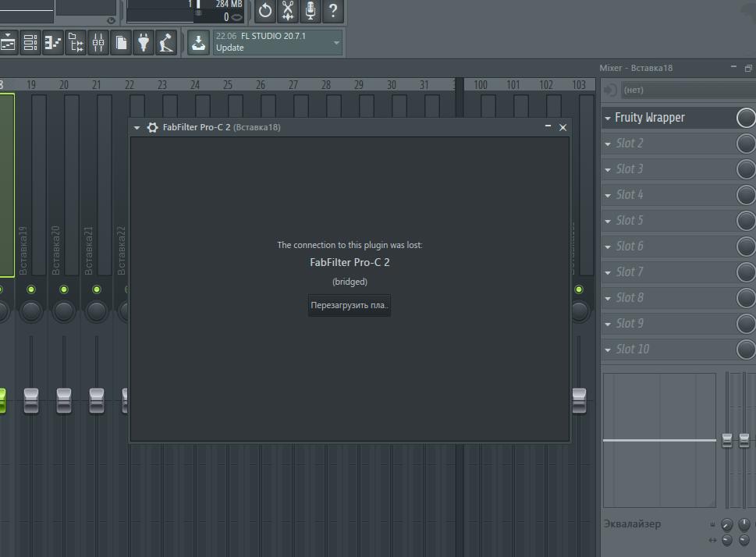Click the mixer preset speaker icon near (нет)
The width and height of the screenshot is (756, 557).
coord(611,90)
